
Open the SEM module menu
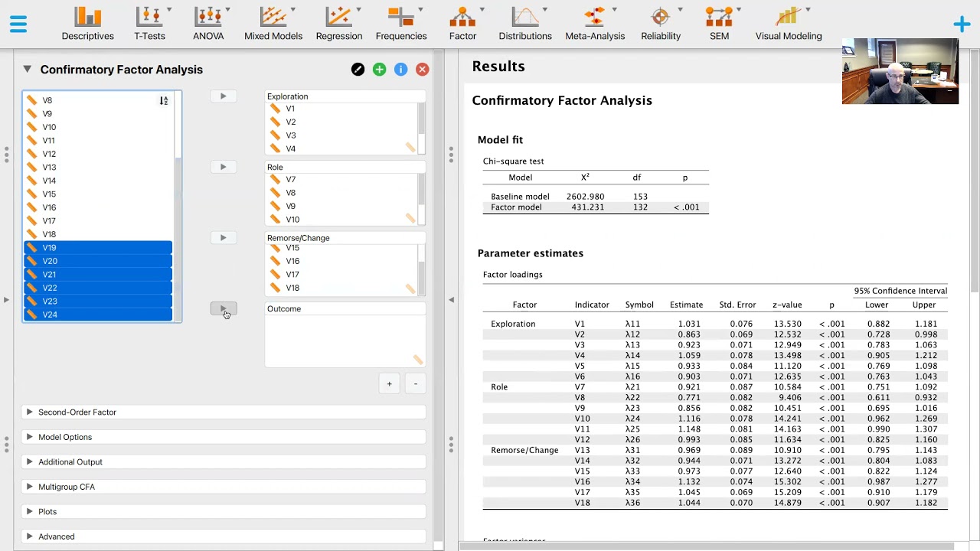[x=720, y=24]
